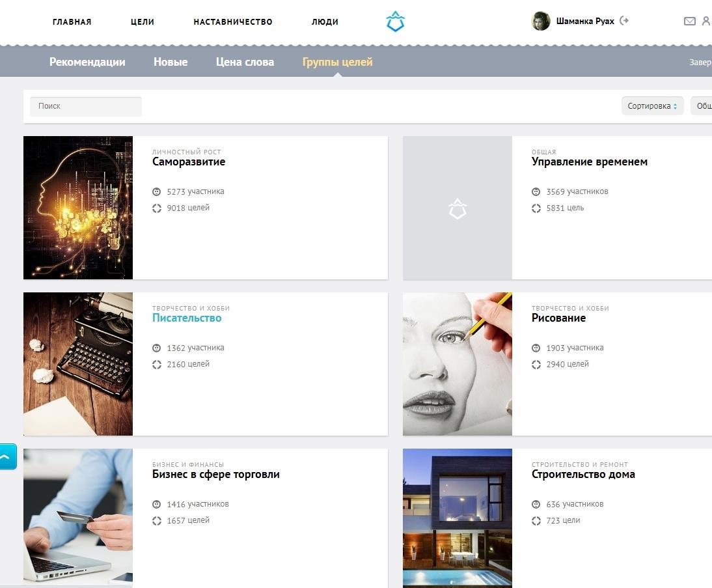
Task: Open the Сортировка dropdown
Action: pos(652,106)
